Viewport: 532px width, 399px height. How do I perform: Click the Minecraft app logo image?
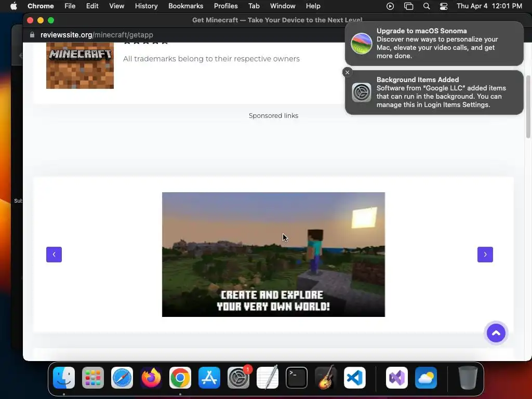pyautogui.click(x=79, y=65)
